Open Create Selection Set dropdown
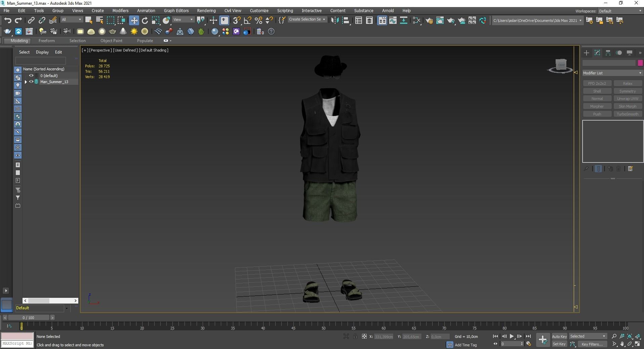Viewport: 644px width, 349px height. [307, 20]
